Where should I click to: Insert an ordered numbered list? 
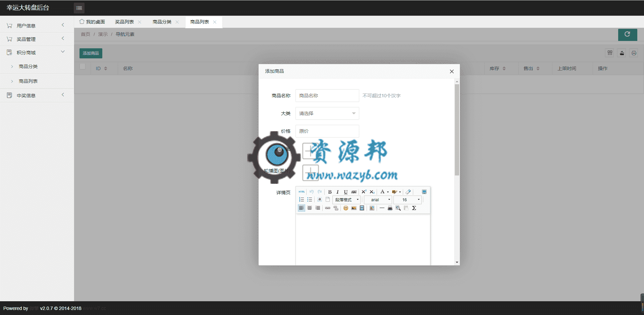pyautogui.click(x=302, y=200)
